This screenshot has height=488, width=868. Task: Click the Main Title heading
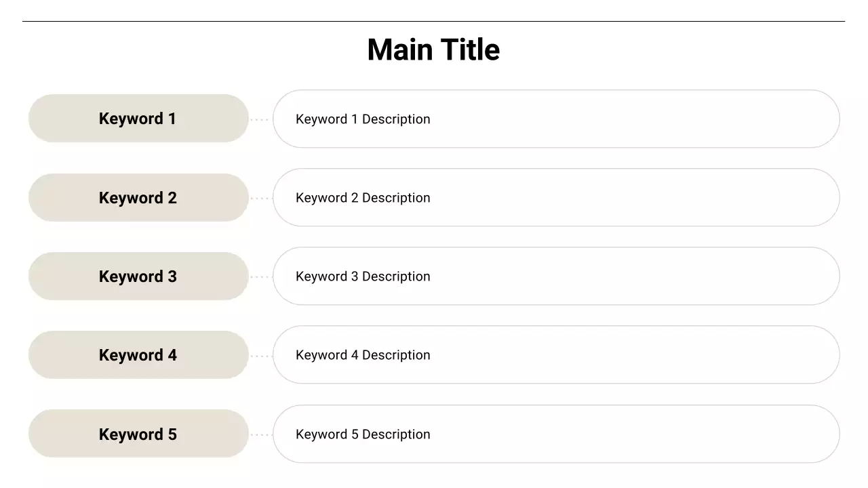click(x=433, y=50)
